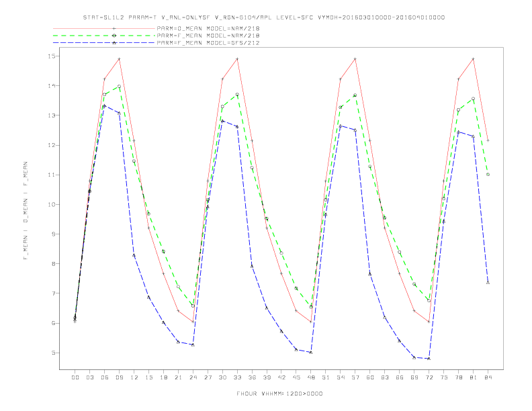The height and width of the screenshot is (411, 532).
Task: Click x-axis forecast hour 81
Action: tap(474, 377)
